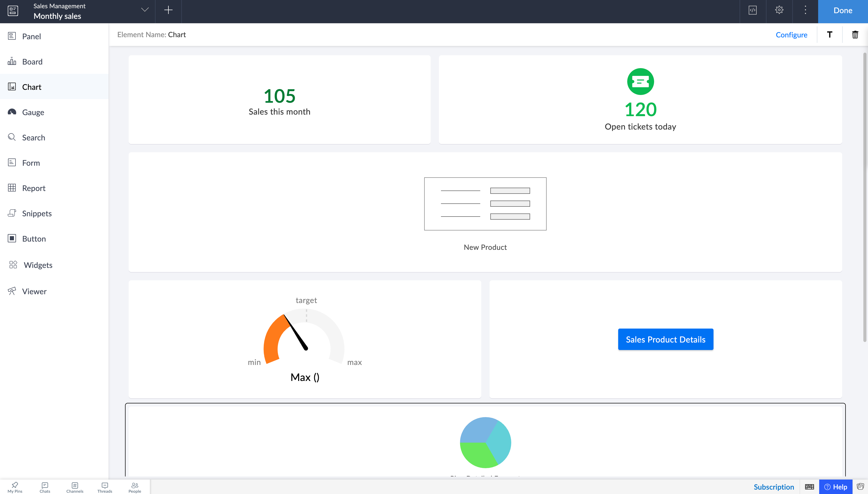Image resolution: width=868 pixels, height=494 pixels.
Task: Click the Configure link
Action: pos(791,35)
